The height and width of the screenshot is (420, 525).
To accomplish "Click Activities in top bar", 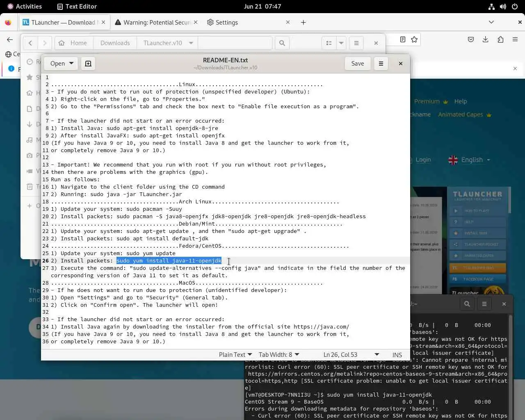I will [25, 7].
